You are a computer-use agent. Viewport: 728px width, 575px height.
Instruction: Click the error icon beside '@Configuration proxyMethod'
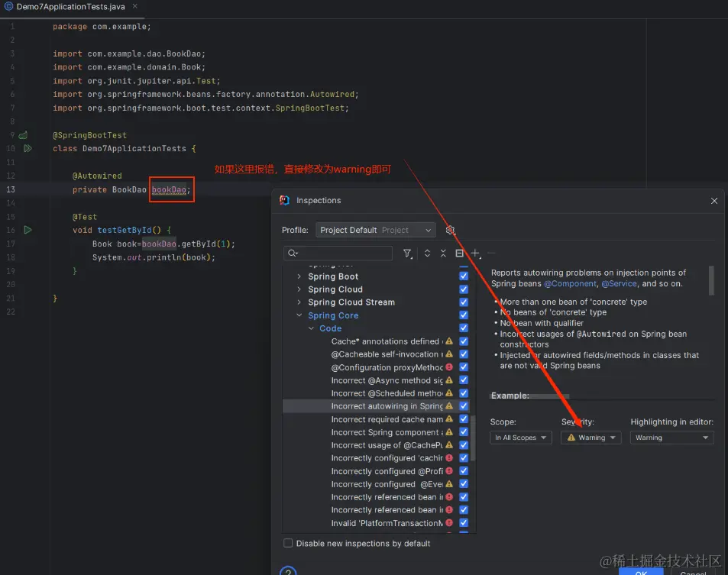coord(449,367)
